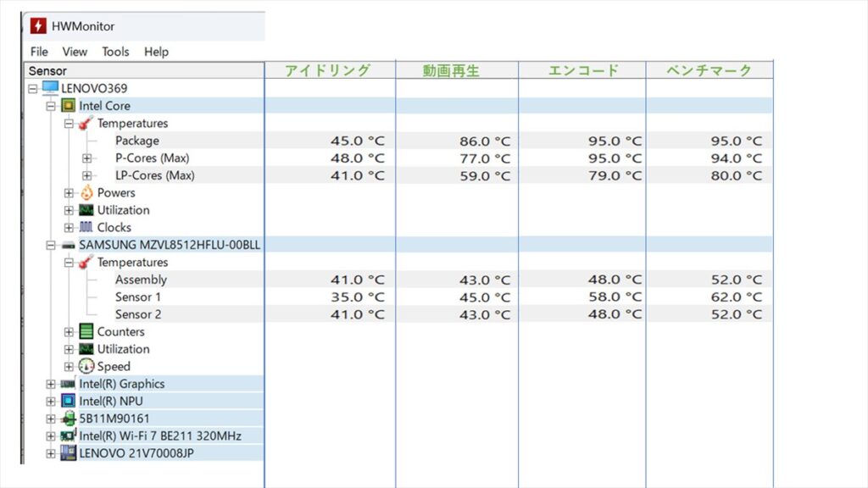This screenshot has height=488, width=868.
Task: Expand the LP-Cores (Max) row
Action: (x=87, y=175)
